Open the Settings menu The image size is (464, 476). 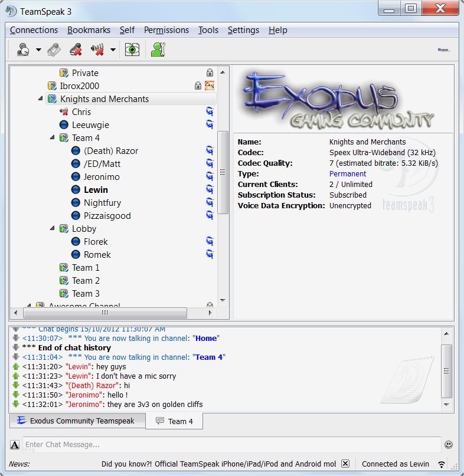243,30
